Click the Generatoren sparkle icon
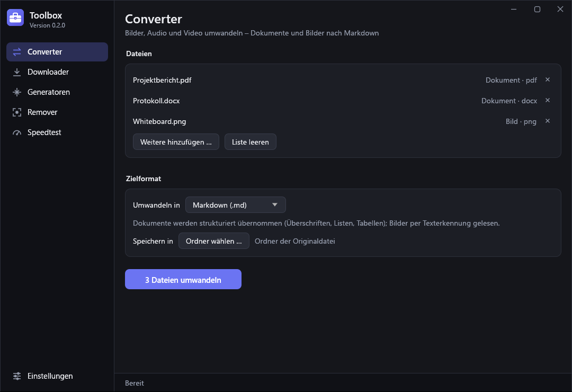This screenshot has height=392, width=572. point(17,92)
